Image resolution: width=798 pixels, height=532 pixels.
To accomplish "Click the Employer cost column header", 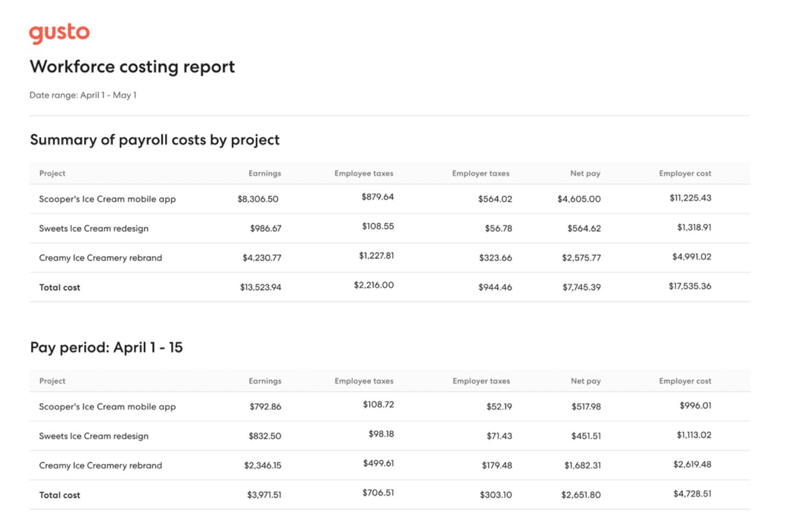I will (685, 173).
